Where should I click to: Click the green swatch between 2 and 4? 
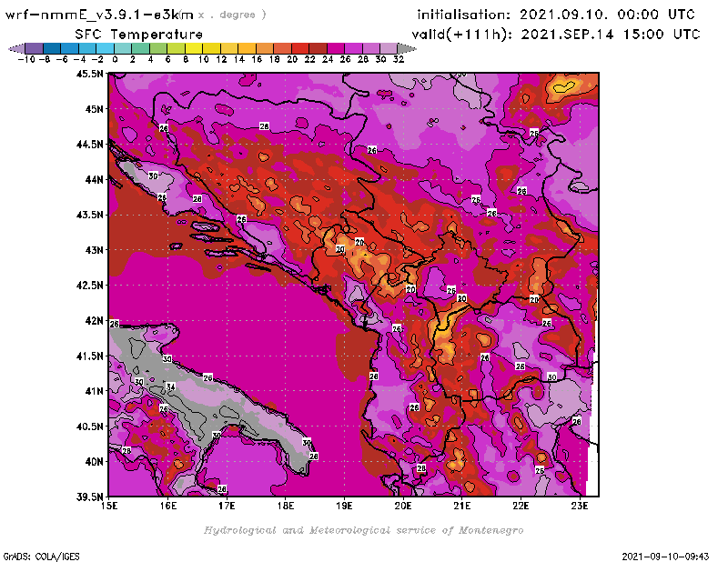pyautogui.click(x=141, y=48)
